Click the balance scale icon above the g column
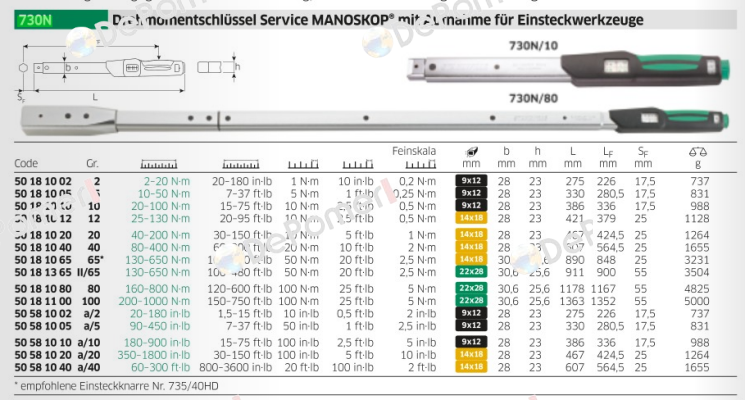The width and height of the screenshot is (745, 400). click(x=698, y=152)
